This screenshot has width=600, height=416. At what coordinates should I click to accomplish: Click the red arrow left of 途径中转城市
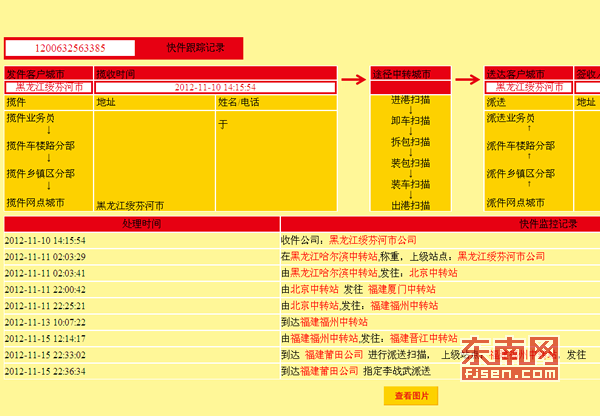pos(354,79)
